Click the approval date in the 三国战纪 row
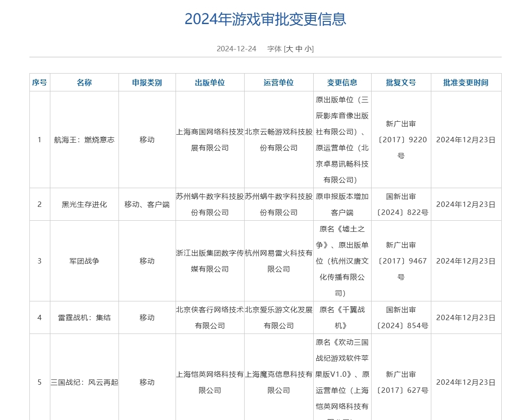532x420 pixels. [466, 382]
